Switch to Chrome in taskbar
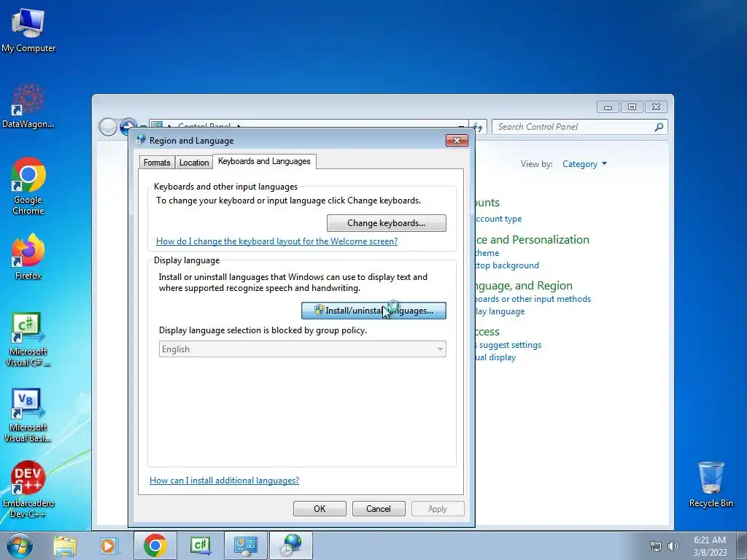The image size is (747, 560). click(155, 545)
